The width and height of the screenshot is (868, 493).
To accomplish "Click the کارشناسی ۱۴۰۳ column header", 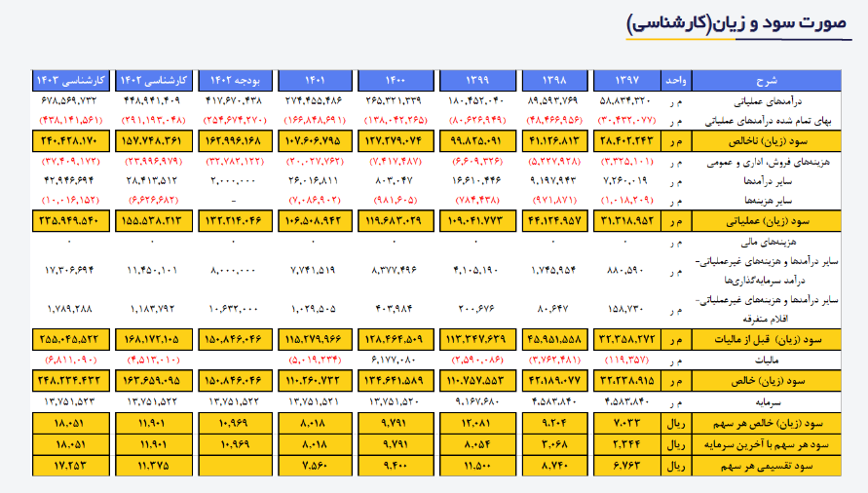I will pos(69,78).
